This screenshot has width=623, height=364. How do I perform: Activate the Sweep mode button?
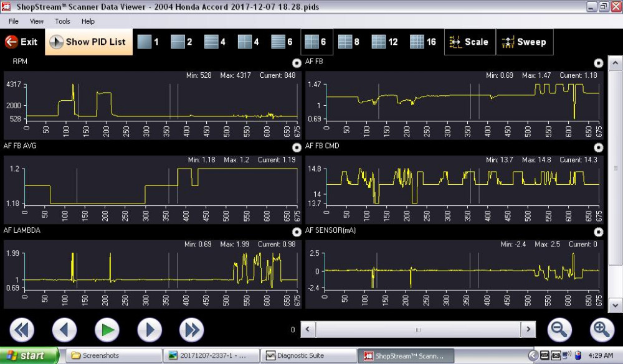pos(524,42)
